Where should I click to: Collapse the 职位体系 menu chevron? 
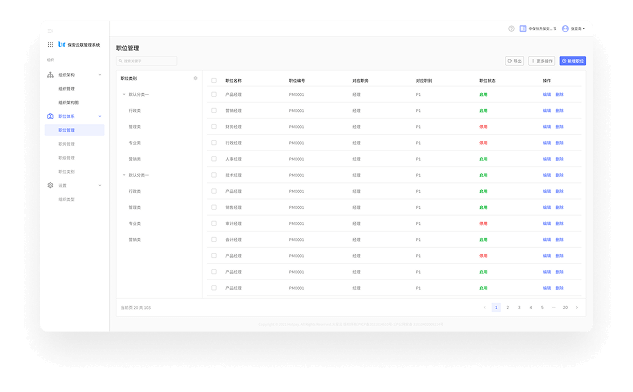[x=100, y=116]
